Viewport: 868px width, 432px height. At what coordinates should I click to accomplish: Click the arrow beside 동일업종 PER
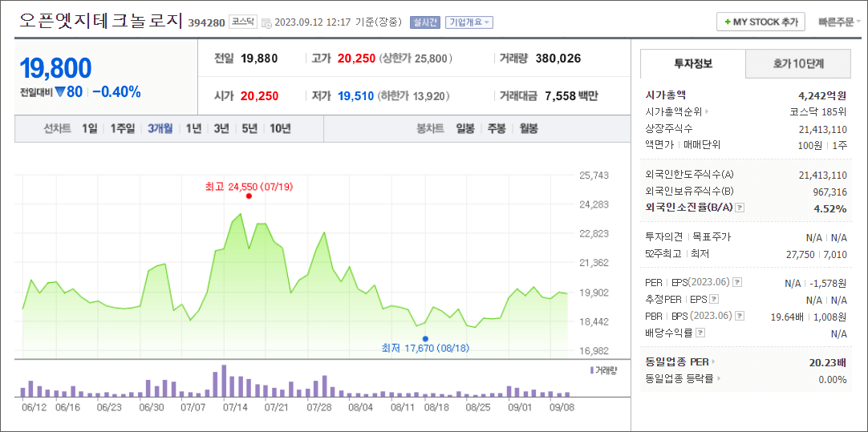713,362
